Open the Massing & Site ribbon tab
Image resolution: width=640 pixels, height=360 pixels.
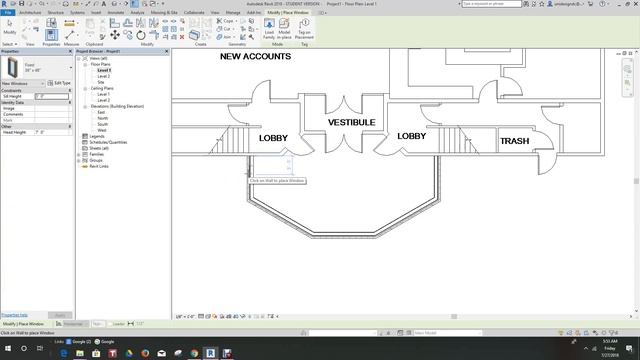(x=164, y=13)
